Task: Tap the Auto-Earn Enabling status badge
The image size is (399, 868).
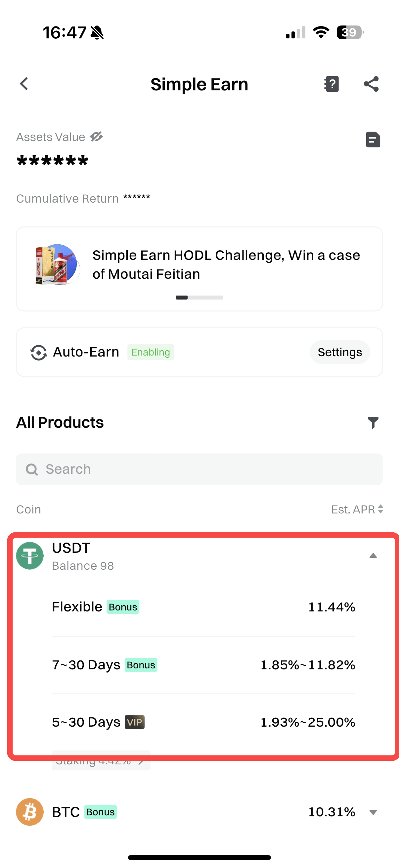Action: click(151, 352)
